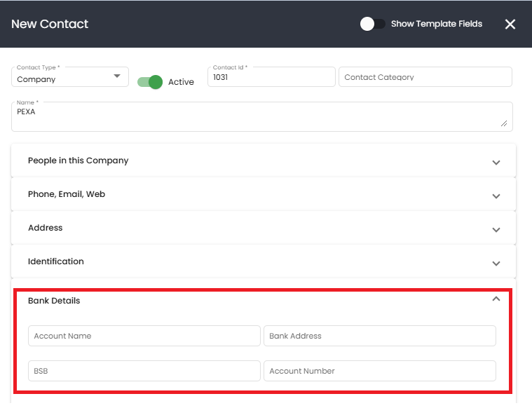Turn off the Active toggle

150,82
